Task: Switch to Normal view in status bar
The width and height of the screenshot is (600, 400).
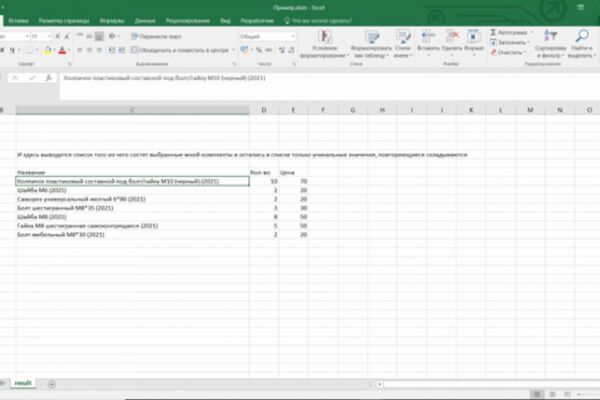Action: 537,394
